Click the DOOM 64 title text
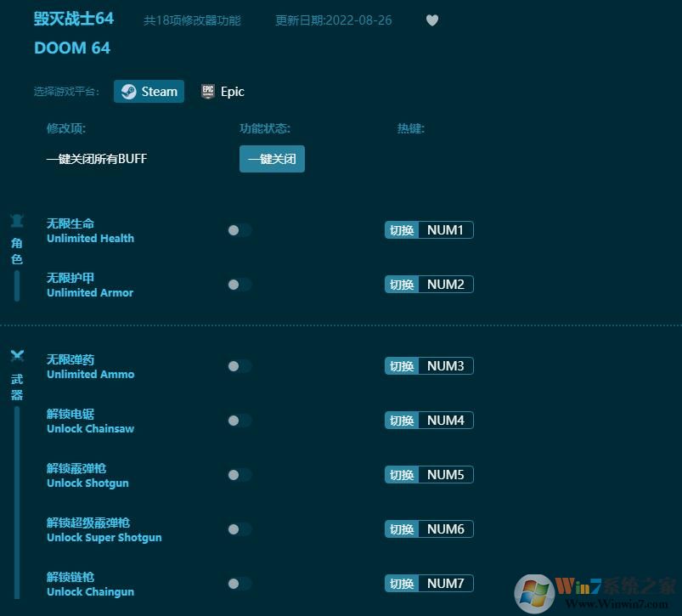Image resolution: width=682 pixels, height=616 pixels. [x=71, y=48]
